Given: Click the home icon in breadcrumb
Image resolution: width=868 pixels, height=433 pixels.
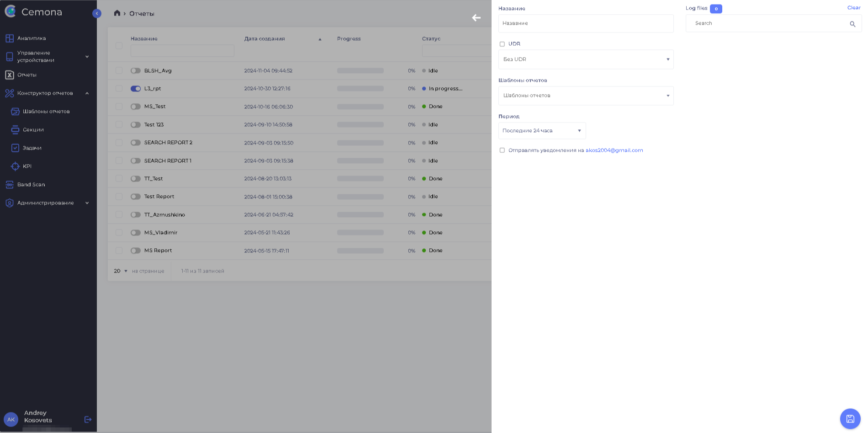Looking at the screenshot, I should pos(117,13).
